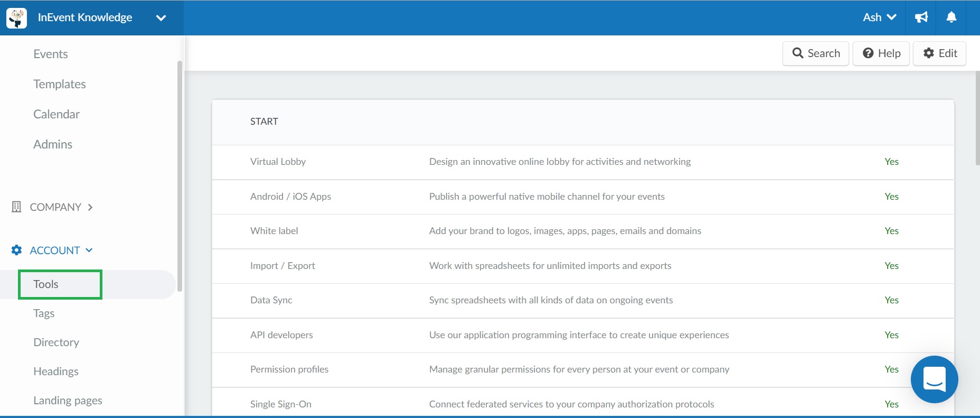Click the Yes value for Data Sync
Screen dimensions: 980x418
coord(892,300)
